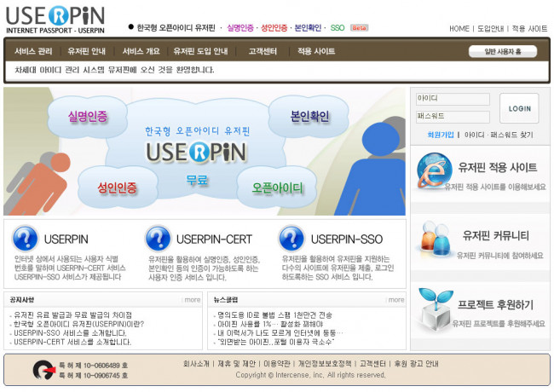Click the 오픈아이디 cloud in the banner
This screenshot has height=392, width=554.
277,187
